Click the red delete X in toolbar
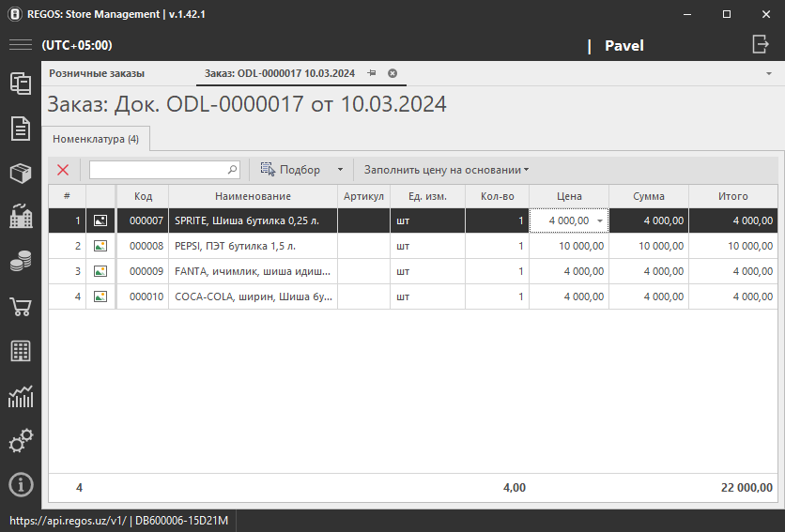785x532 pixels. tap(63, 170)
